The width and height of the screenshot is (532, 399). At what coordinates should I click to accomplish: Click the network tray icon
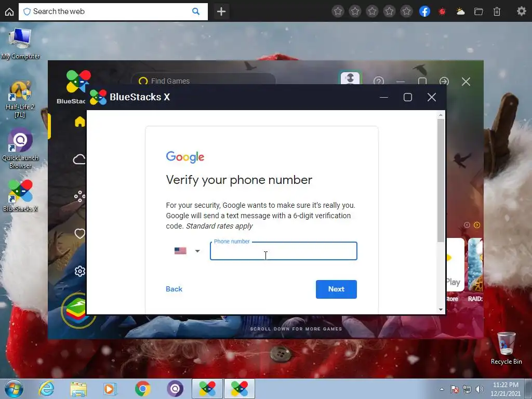[467, 389]
